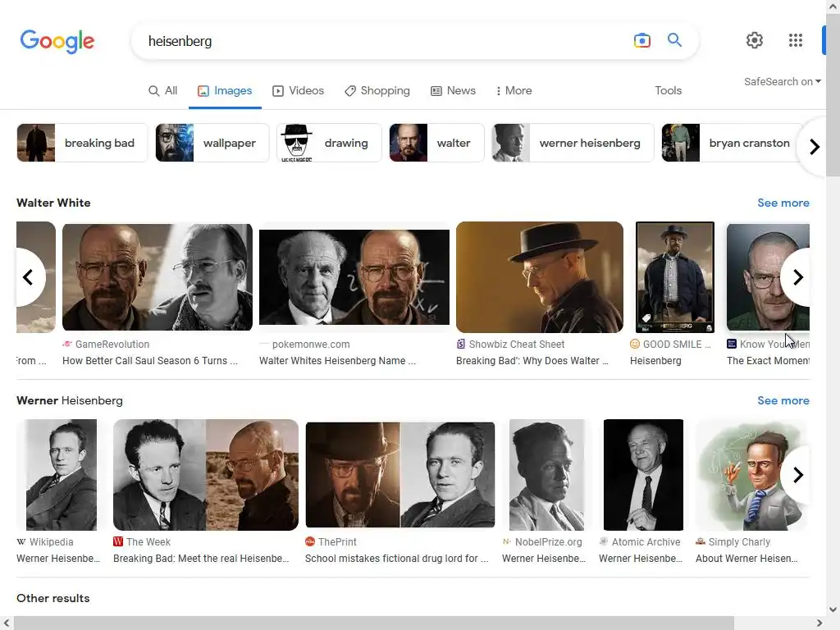Image resolution: width=840 pixels, height=630 pixels.
Task: Open search by image camera icon
Action: (x=641, y=41)
